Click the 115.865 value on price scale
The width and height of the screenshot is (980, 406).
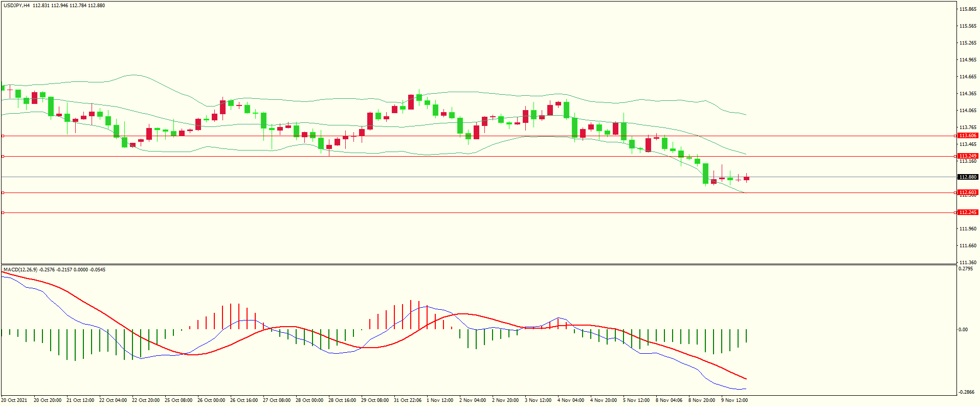(x=967, y=9)
